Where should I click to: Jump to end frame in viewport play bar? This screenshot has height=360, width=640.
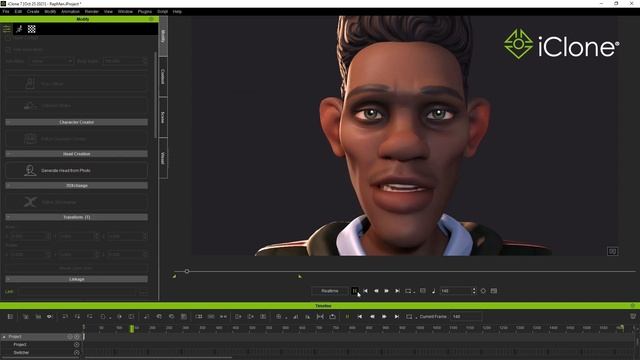[x=397, y=291]
